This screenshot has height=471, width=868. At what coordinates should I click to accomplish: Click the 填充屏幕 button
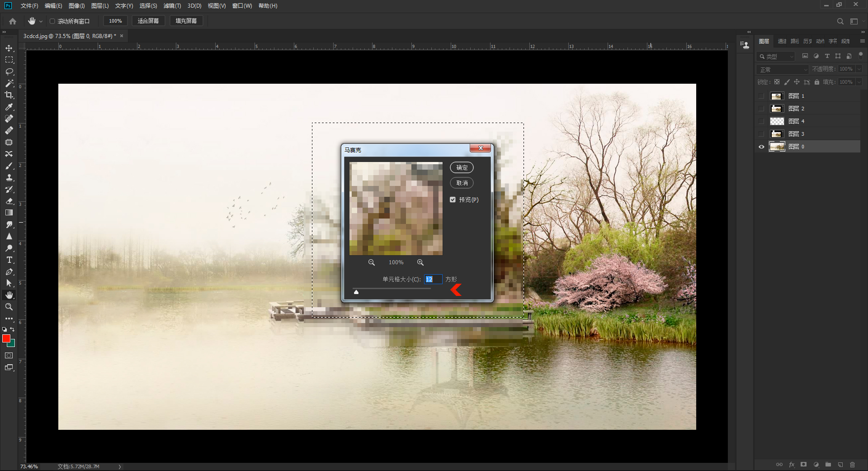point(186,21)
